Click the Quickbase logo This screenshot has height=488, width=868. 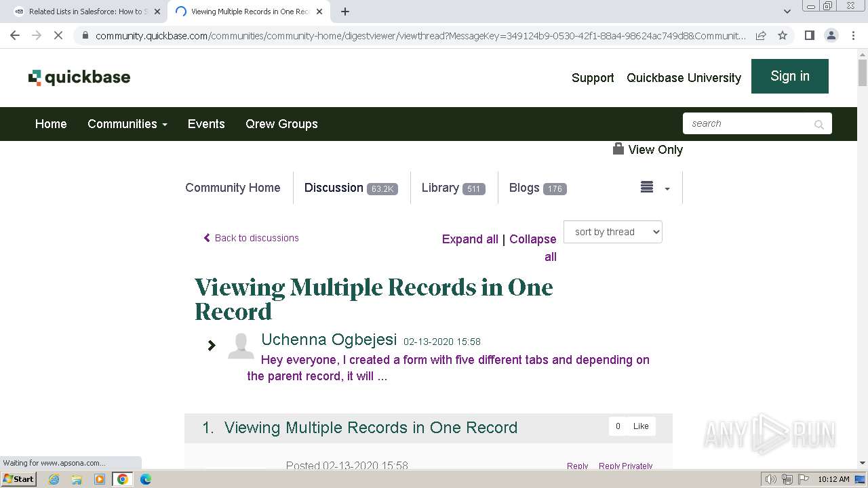79,77
